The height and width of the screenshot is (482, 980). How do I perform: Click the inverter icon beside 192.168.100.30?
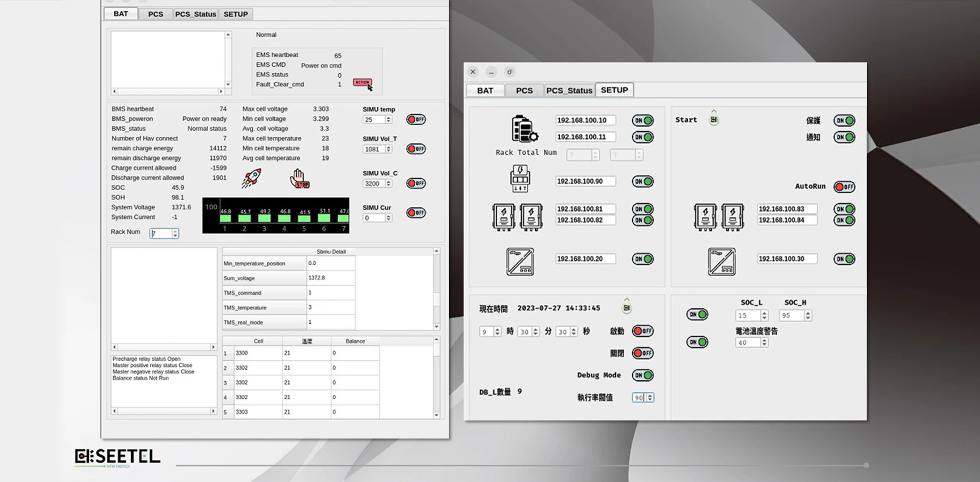point(722,261)
